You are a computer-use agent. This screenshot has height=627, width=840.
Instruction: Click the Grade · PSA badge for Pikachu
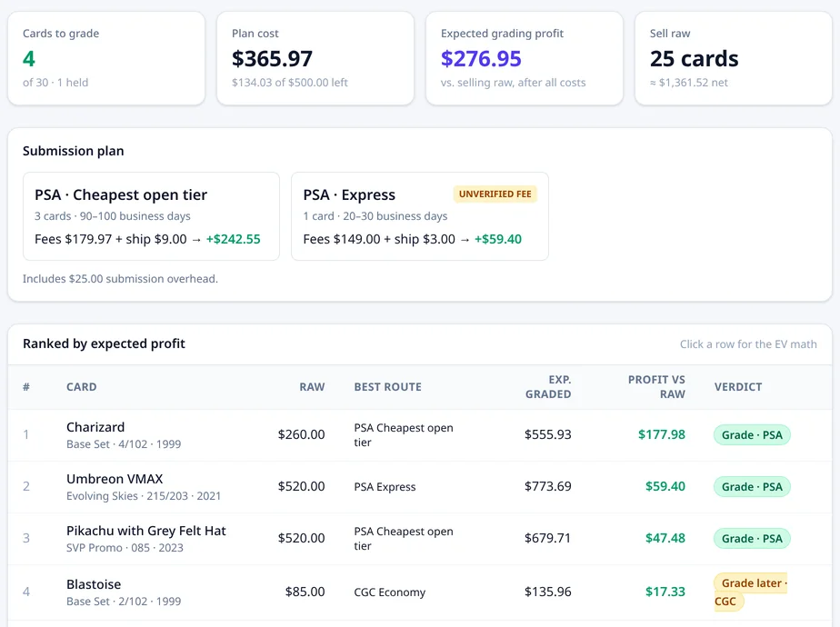(752, 539)
